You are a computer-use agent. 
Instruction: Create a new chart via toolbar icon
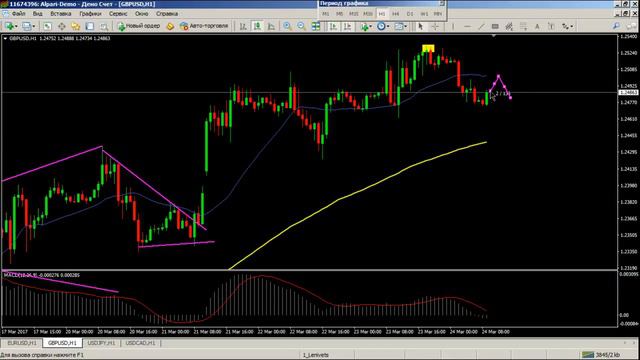(9, 26)
